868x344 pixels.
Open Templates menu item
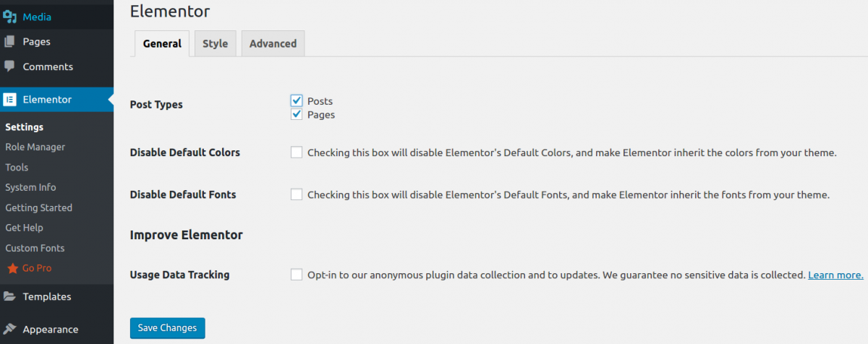coord(56,296)
